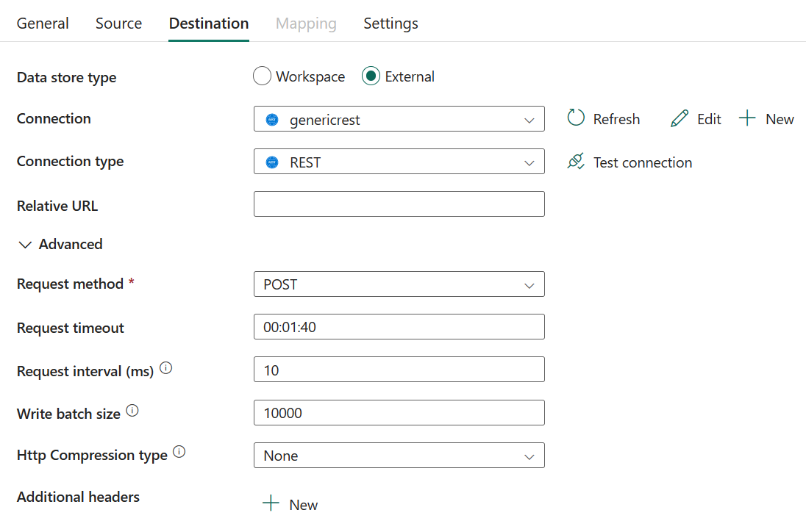Select the Workspace data store type

[x=262, y=76]
